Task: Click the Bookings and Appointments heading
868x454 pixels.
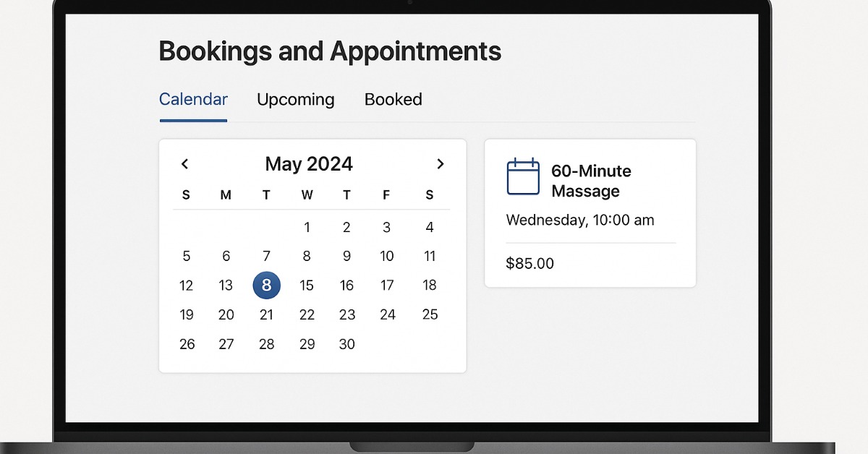Action: (x=330, y=52)
